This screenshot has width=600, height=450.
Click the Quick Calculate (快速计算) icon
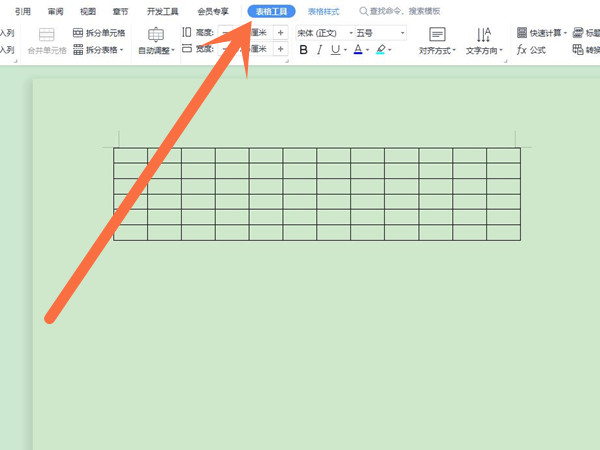coord(523,33)
